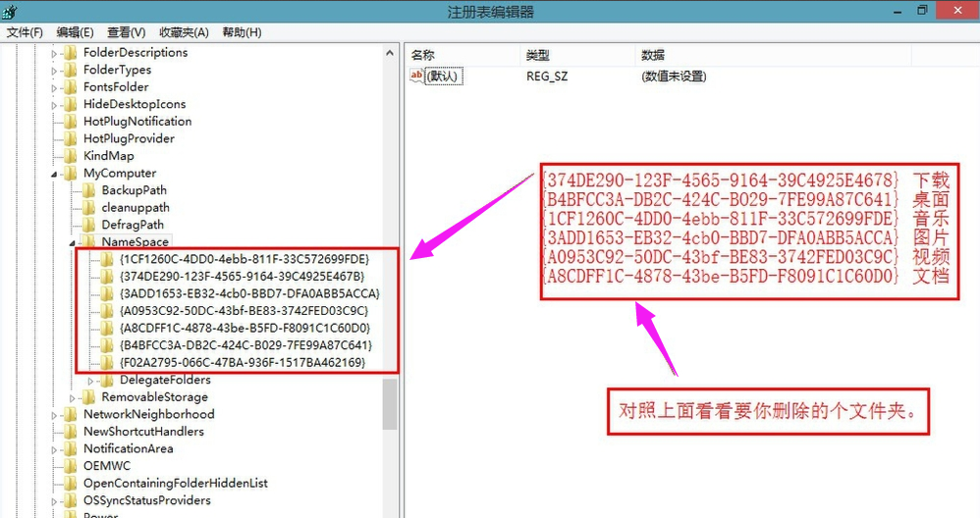Click the NotificationArea folder icon
The image size is (980, 518).
[70, 448]
